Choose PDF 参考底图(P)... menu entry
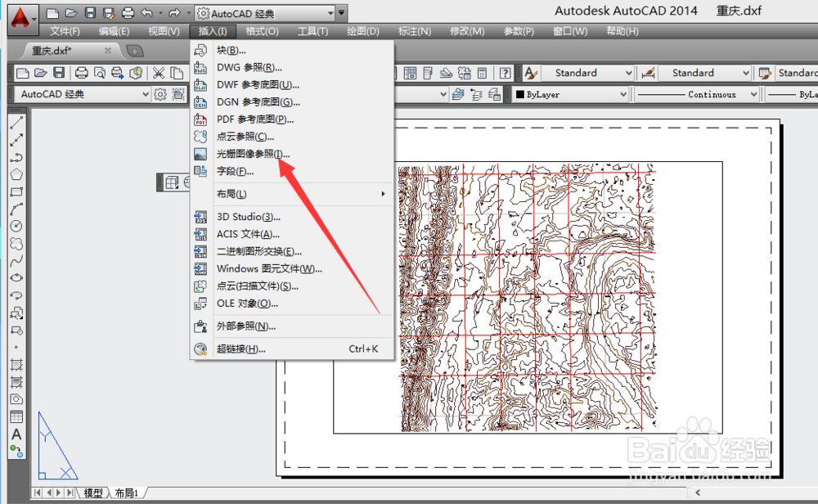Viewport: 818px width, 504px height. coord(292,119)
